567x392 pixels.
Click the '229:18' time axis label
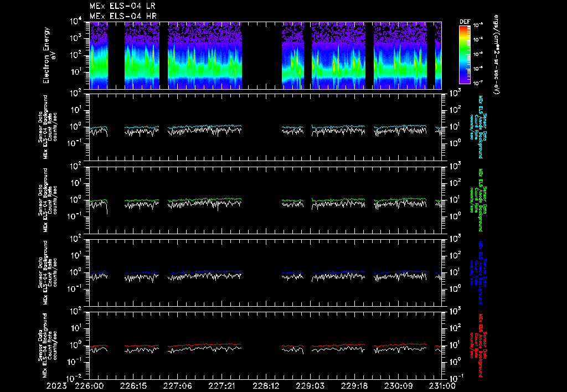(354, 386)
